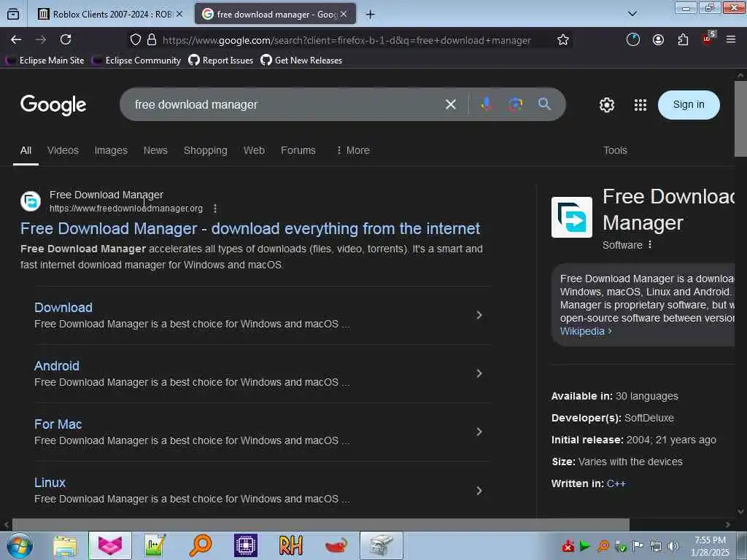This screenshot has height=560, width=747.
Task: Open the Linux sitelink
Action: [x=50, y=483]
